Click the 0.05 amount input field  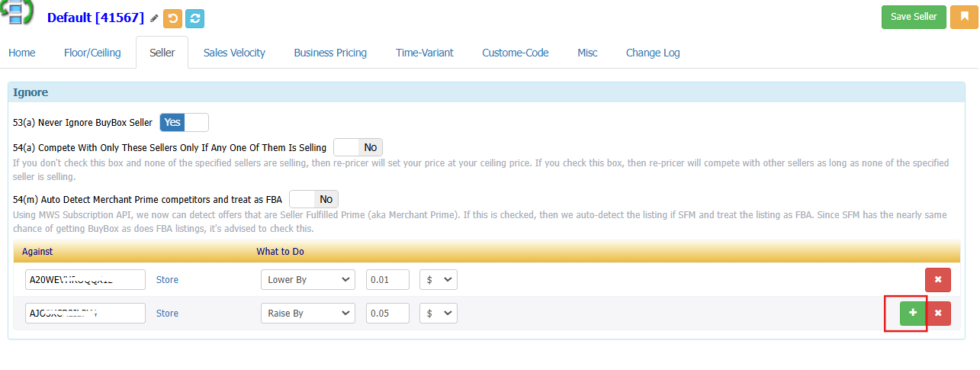387,314
